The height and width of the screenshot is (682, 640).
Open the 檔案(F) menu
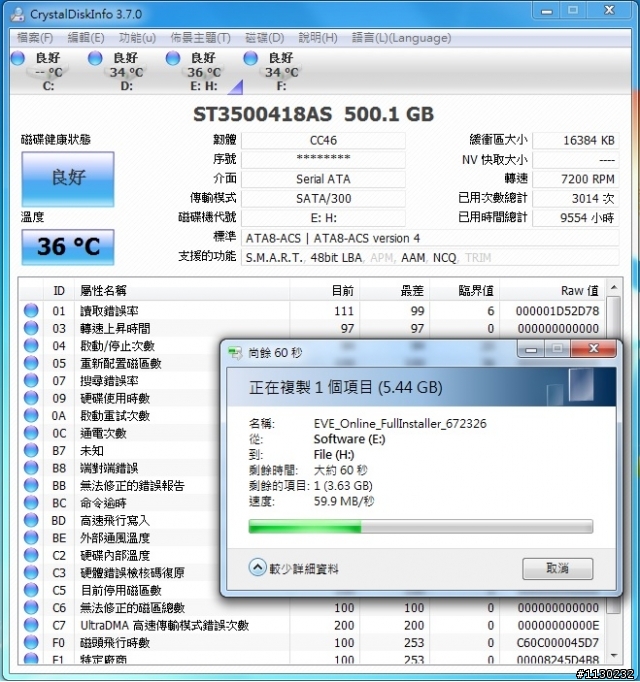pos(35,38)
